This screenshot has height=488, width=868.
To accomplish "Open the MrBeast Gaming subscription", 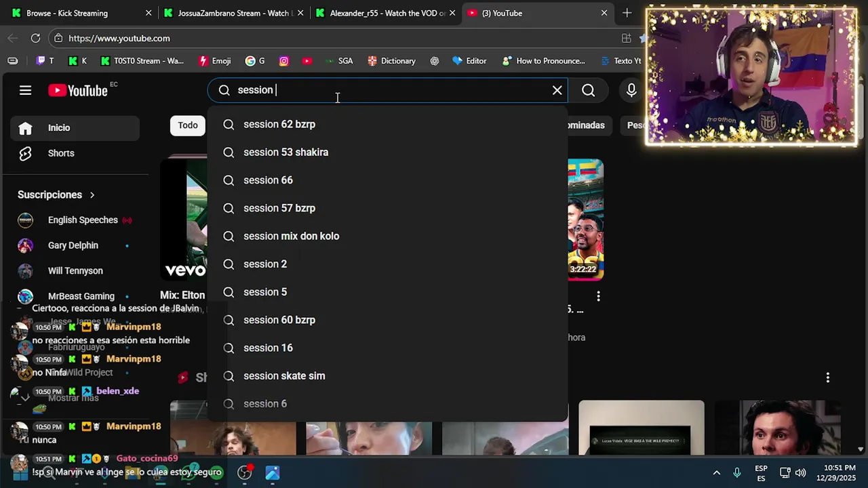I will point(75,296).
